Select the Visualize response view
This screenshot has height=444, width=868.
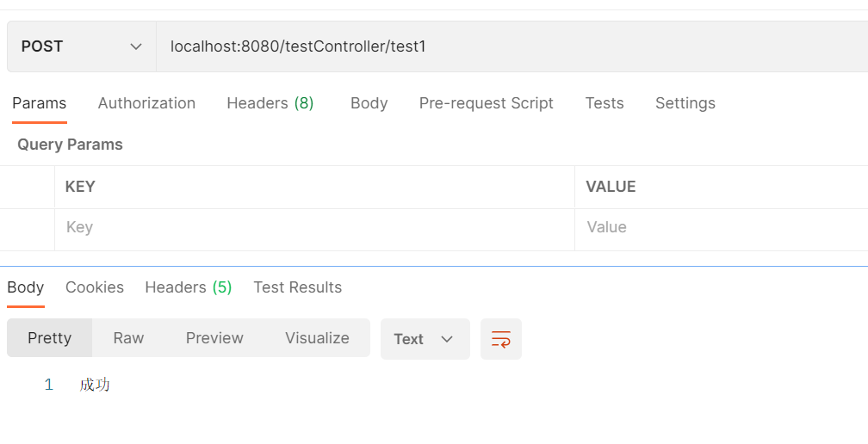(x=317, y=338)
